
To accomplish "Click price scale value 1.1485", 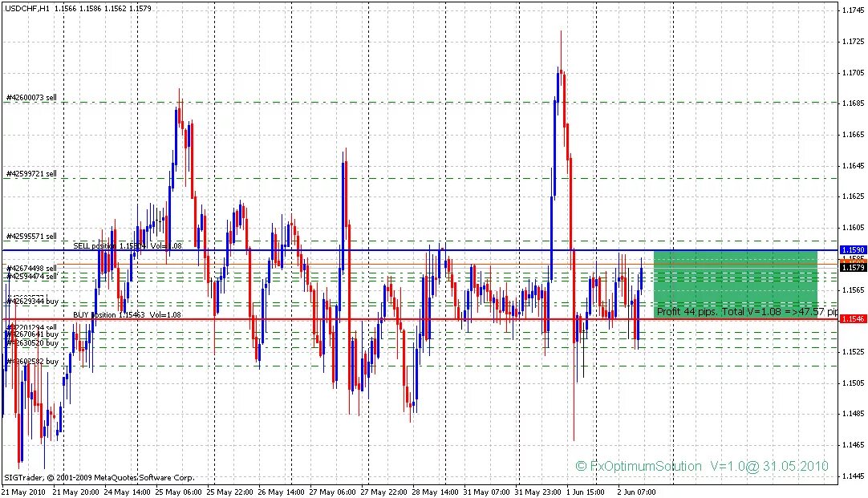I will [853, 413].
